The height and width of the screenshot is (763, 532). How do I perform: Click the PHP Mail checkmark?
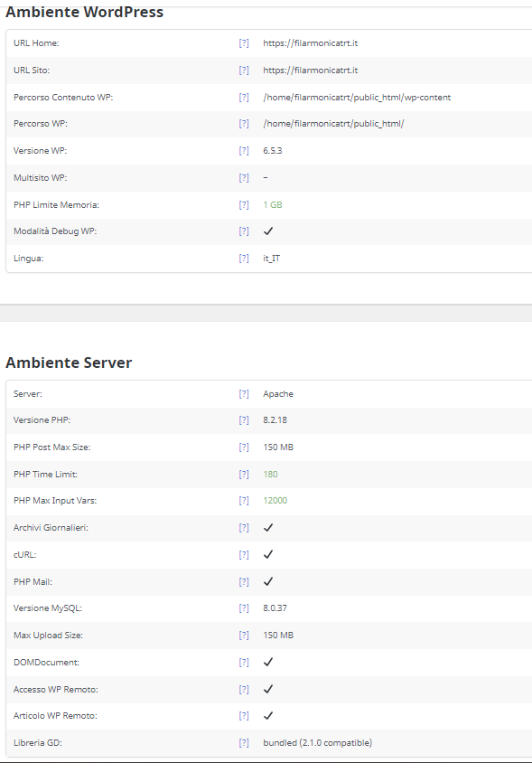(x=268, y=581)
